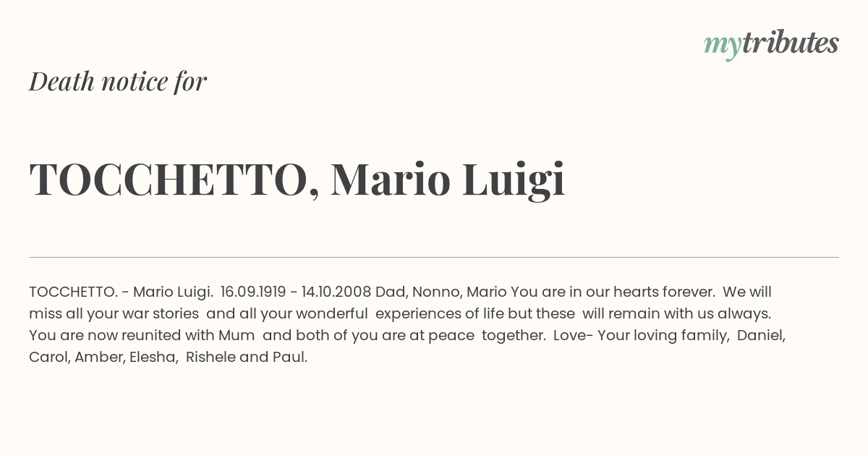
Task: Click the "tributes" part of the logo
Action: (790, 43)
